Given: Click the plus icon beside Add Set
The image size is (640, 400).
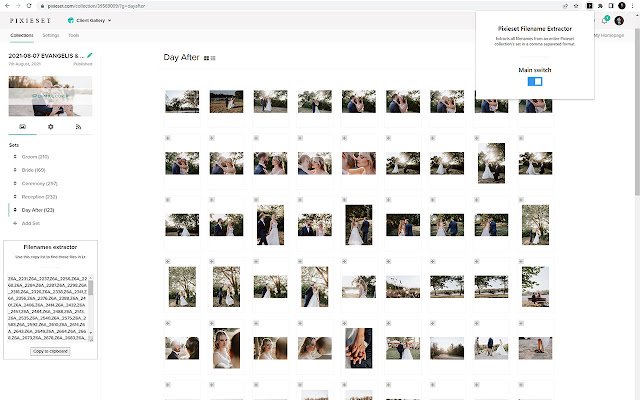Looking at the screenshot, I should 15,223.
